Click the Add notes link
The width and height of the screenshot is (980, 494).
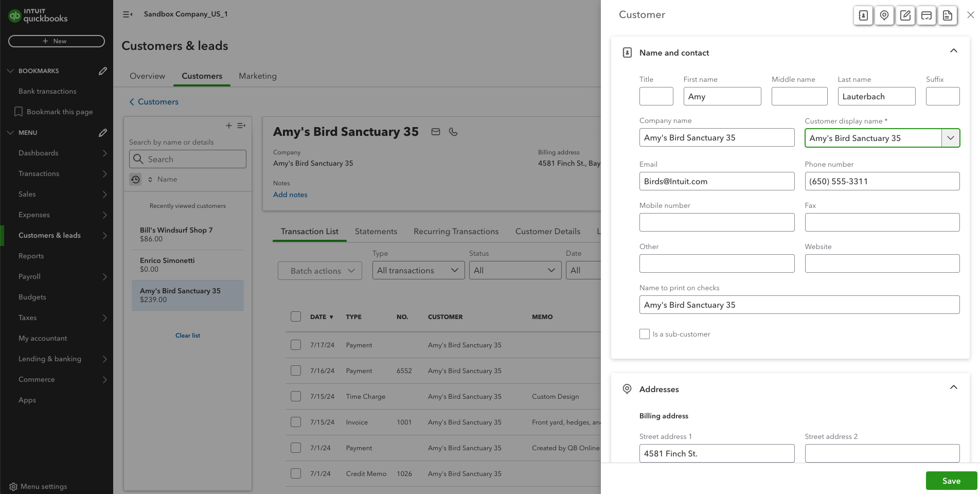pos(290,195)
